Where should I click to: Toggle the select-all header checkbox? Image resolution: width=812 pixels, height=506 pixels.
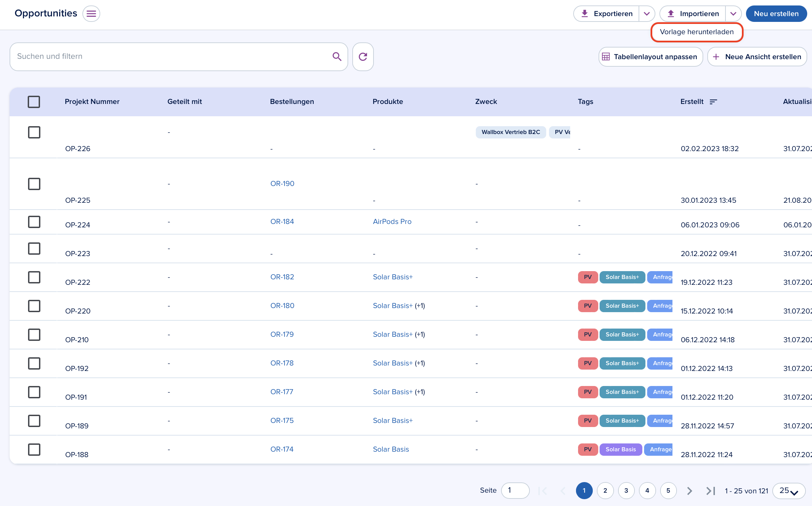tap(34, 102)
